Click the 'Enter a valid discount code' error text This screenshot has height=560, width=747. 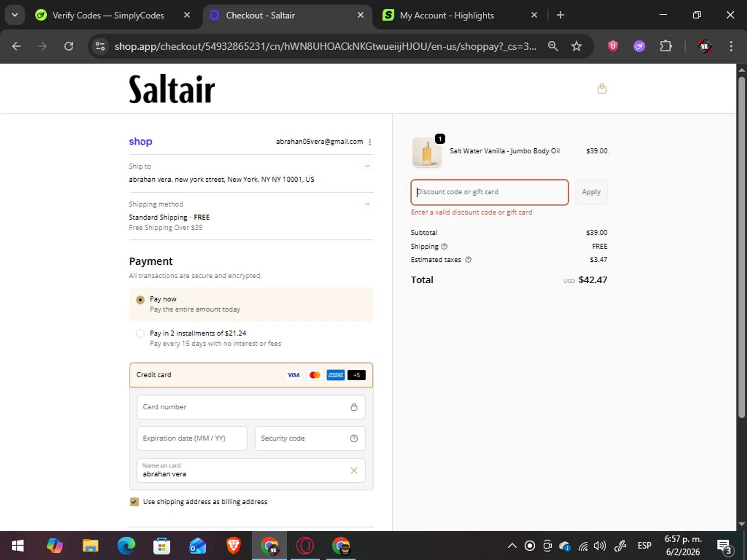coord(472,213)
